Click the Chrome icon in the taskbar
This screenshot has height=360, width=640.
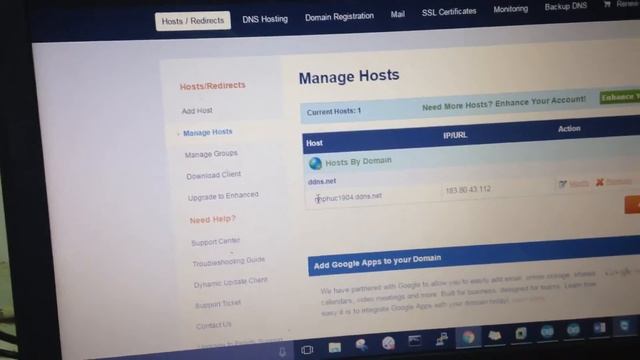(x=468, y=337)
